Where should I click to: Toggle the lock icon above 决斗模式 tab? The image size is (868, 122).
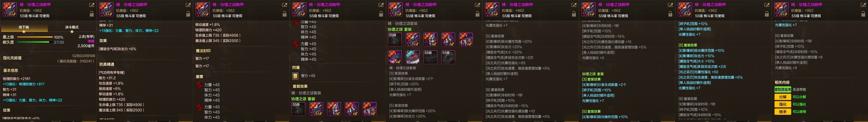(92, 14)
